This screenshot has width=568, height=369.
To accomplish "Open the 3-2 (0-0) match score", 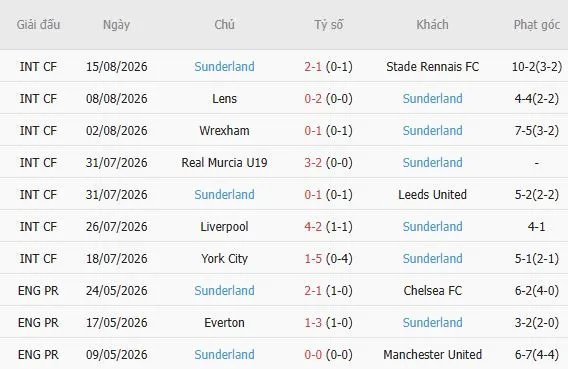I will pos(328,163).
